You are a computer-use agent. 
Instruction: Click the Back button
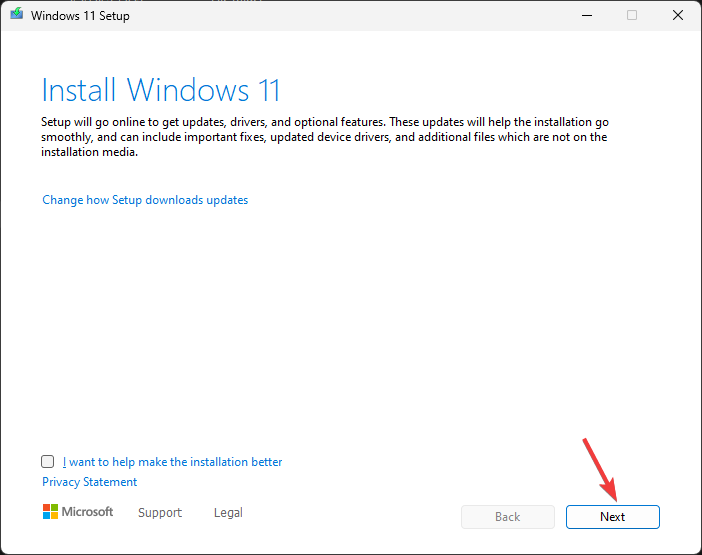(508, 517)
